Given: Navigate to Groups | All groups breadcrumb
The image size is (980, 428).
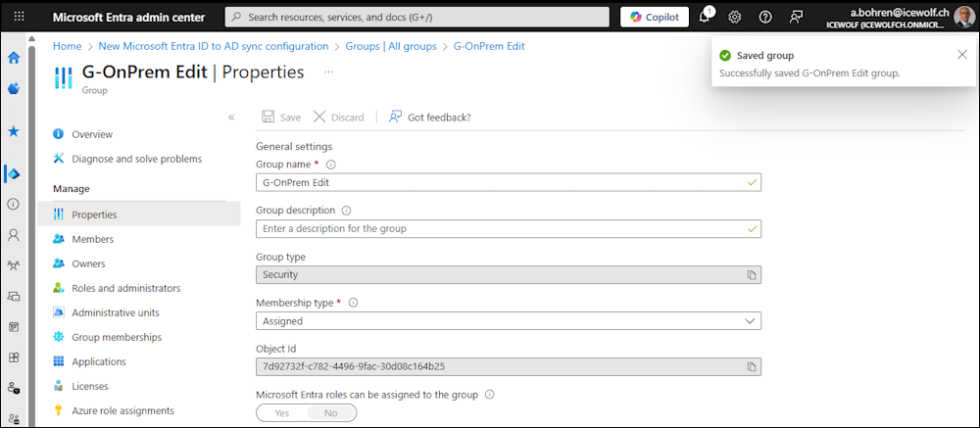Looking at the screenshot, I should [x=391, y=46].
